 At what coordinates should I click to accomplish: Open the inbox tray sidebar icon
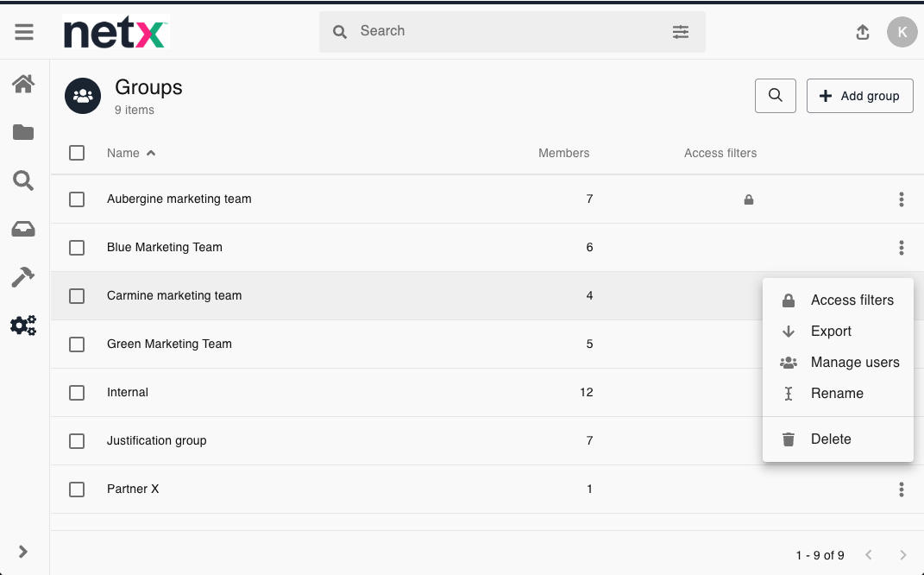[23, 229]
